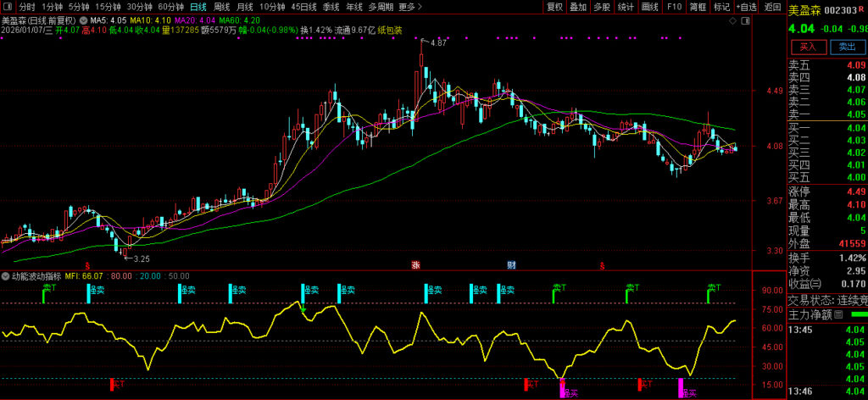Open the dropdown arrow beside 美盈森 chart title
The height and width of the screenshot is (400, 868).
(82, 19)
